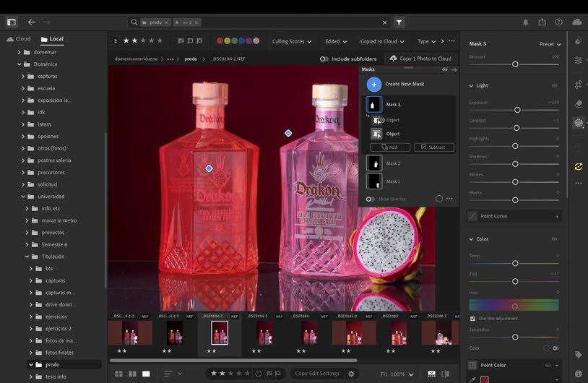Open Edited filter dropdown
The image size is (588, 383).
tap(336, 41)
